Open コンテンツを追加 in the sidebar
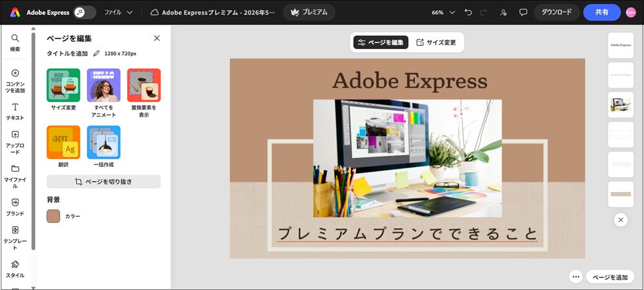 [x=15, y=81]
